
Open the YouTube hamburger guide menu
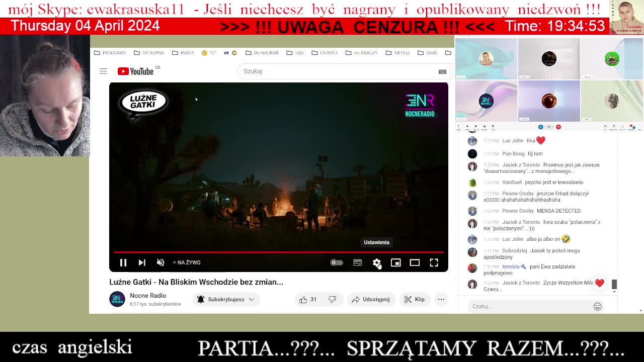[103, 71]
